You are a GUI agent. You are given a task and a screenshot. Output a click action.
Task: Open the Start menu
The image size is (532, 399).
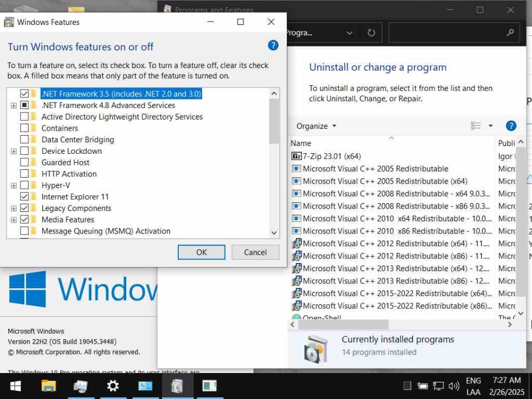click(x=16, y=386)
